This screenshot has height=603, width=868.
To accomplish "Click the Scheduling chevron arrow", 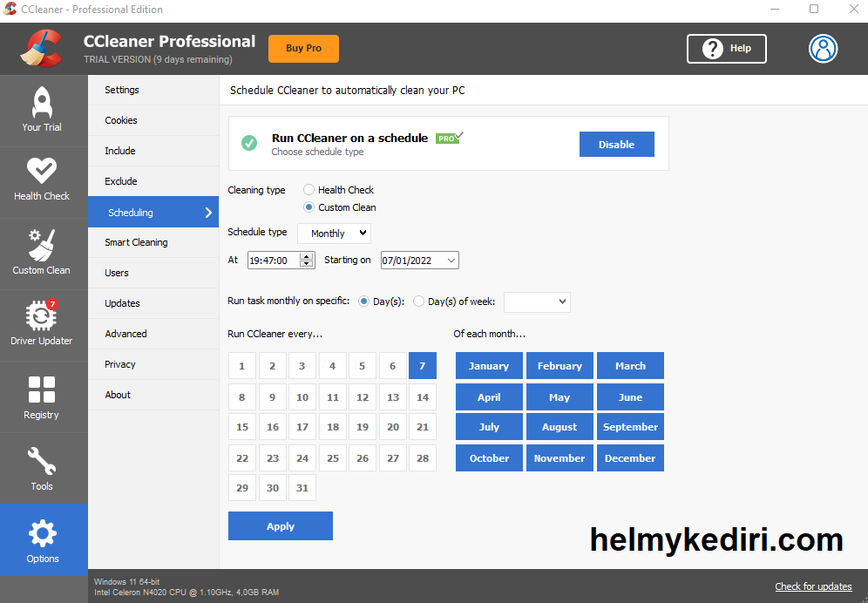I will (x=208, y=213).
